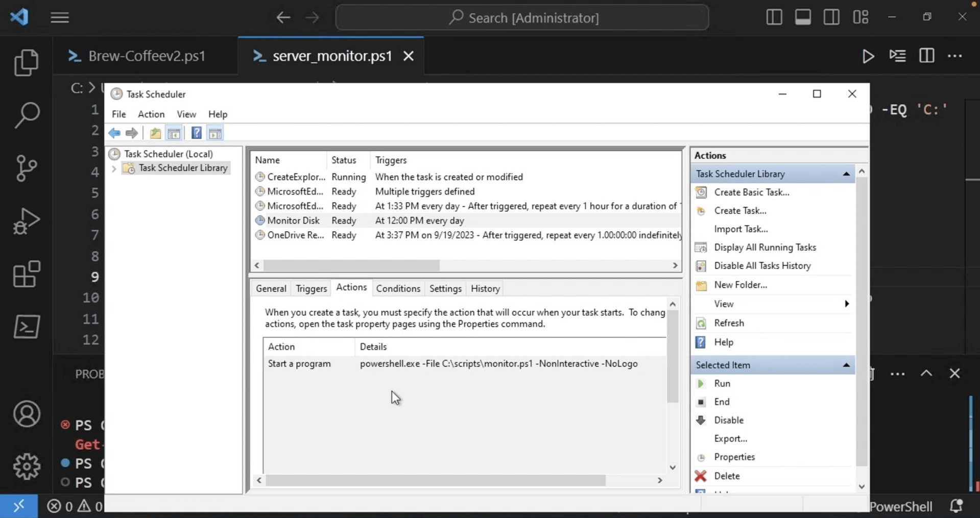This screenshot has width=980, height=518.
Task: Open the panel ellipsis menu in VS Code
Action: pyautogui.click(x=897, y=374)
